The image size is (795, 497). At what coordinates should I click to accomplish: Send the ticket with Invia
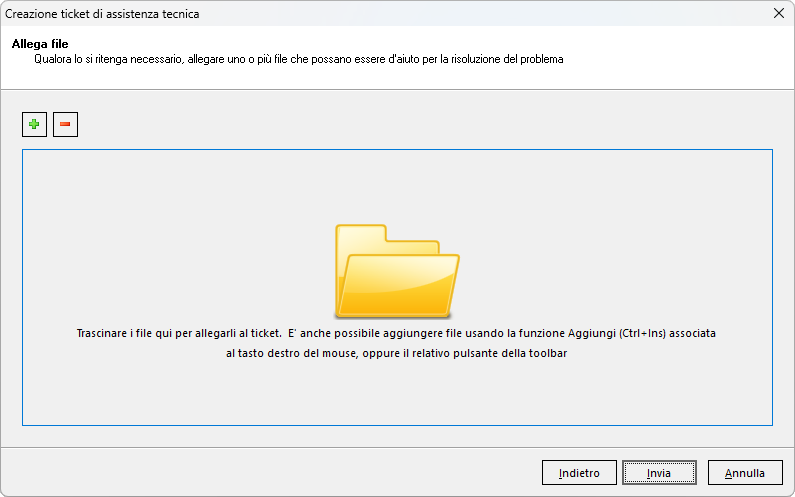[659, 472]
